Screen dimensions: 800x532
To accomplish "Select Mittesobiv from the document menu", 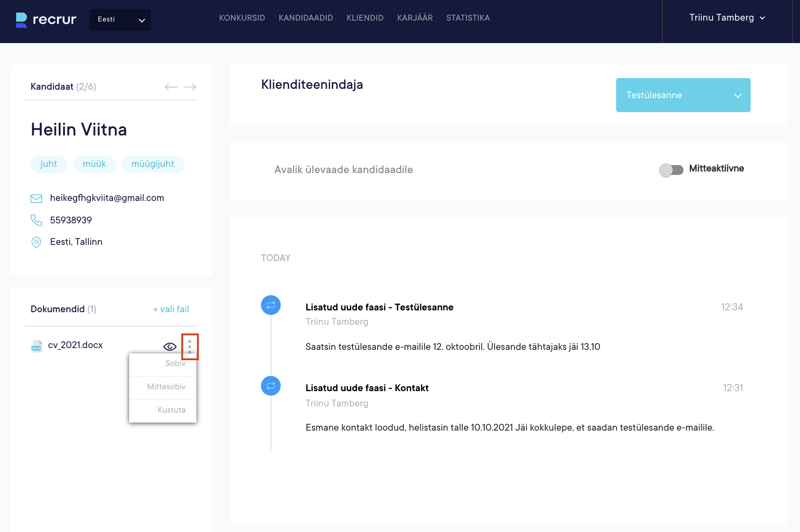I will 166,387.
